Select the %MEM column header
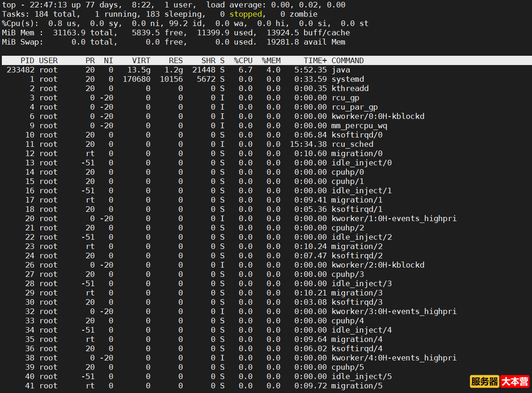The width and height of the screenshot is (532, 393). (271, 60)
